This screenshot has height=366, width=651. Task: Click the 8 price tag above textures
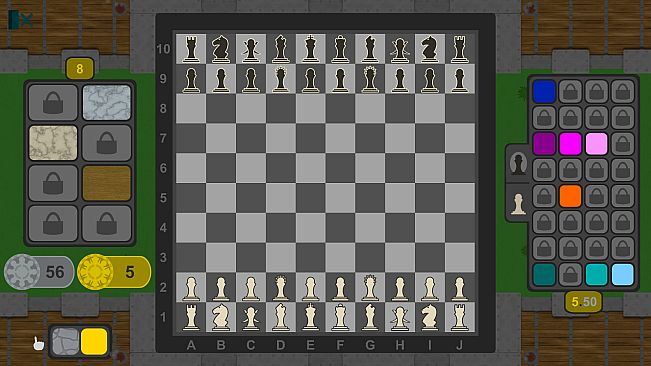click(80, 68)
